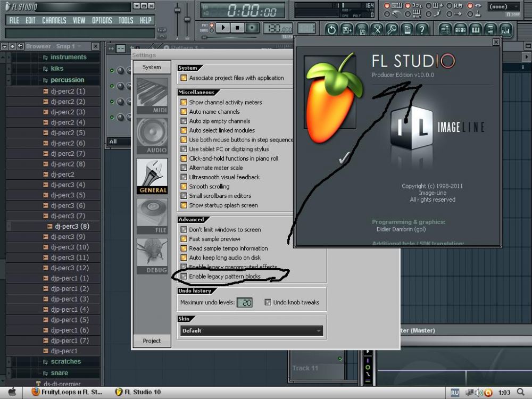The height and width of the screenshot is (399, 532).
Task: Switch to the MIDI settings tab
Action: [x=152, y=96]
